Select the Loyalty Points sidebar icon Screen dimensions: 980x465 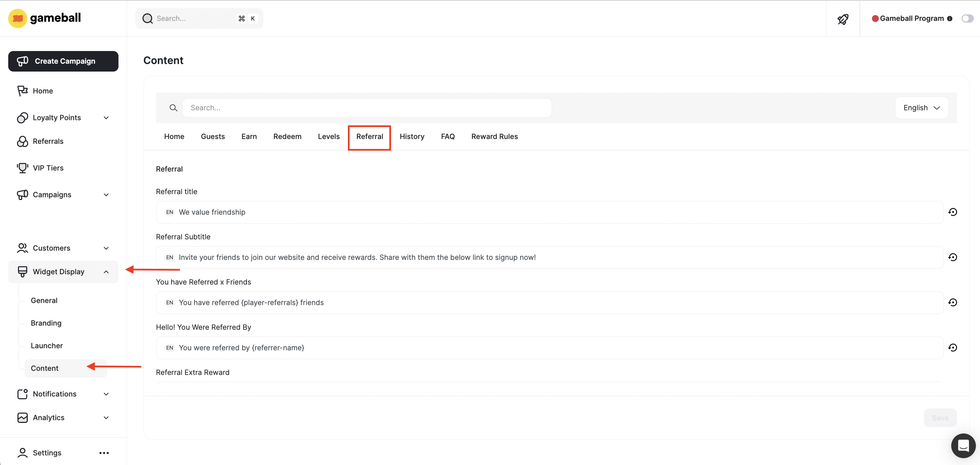point(23,117)
